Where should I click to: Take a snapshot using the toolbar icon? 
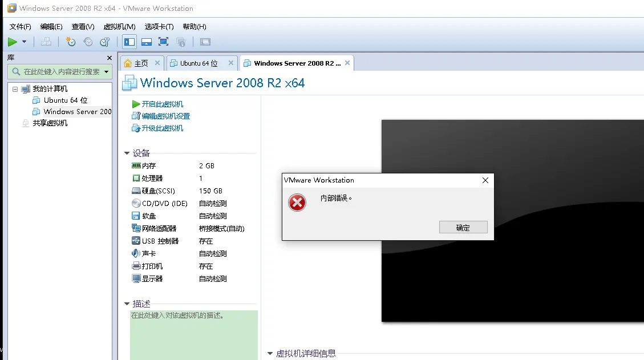tap(71, 42)
